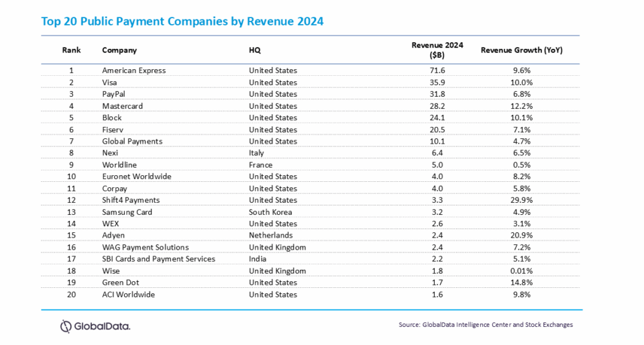
Task: Select the Worldline company cell
Action: pyautogui.click(x=119, y=164)
